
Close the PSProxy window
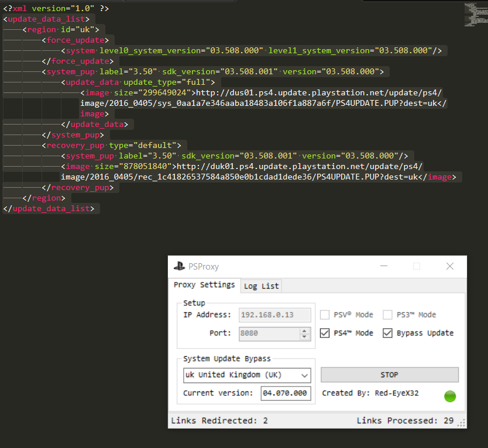tap(450, 266)
